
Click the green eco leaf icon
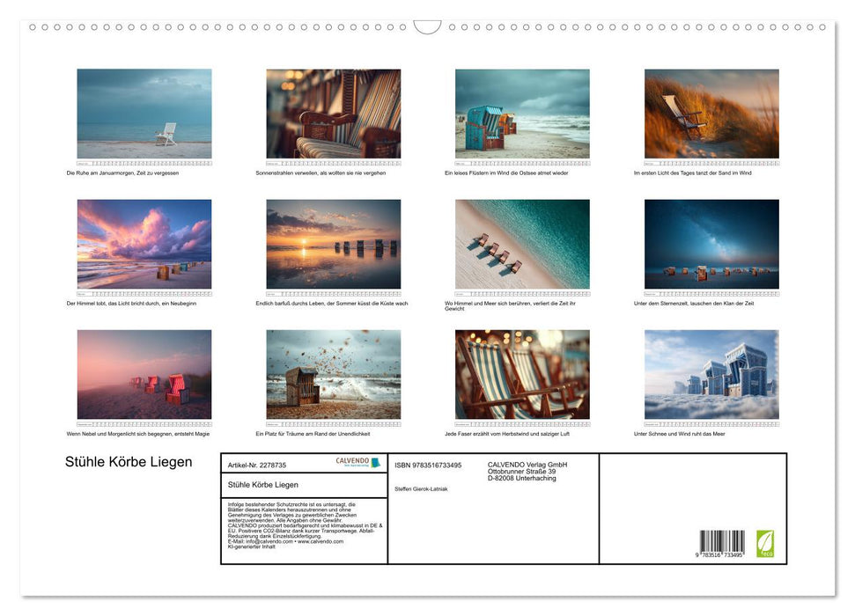pyautogui.click(x=765, y=542)
